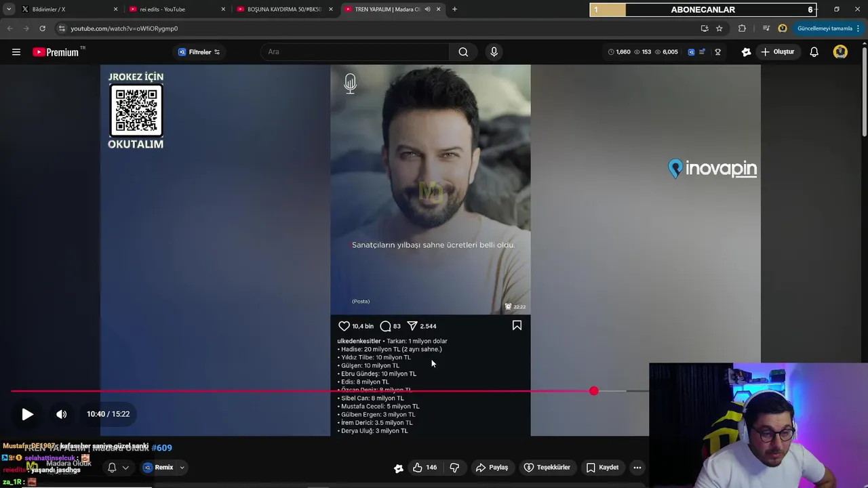Go back in browser history
The height and width of the screenshot is (488, 868).
point(9,28)
